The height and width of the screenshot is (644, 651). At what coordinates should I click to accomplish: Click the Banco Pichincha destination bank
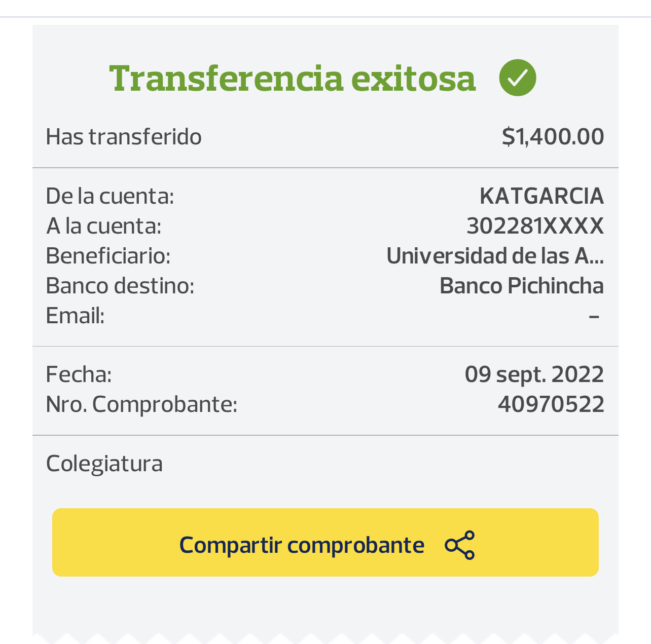click(521, 286)
